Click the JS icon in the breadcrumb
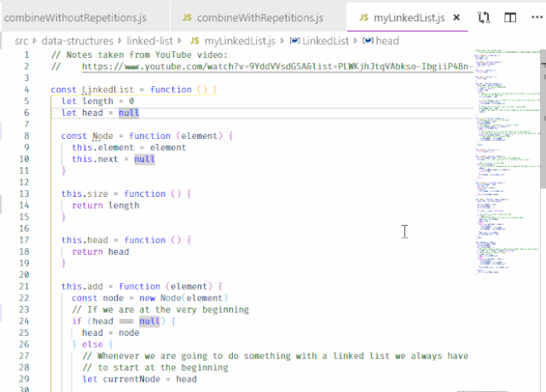 (x=195, y=41)
